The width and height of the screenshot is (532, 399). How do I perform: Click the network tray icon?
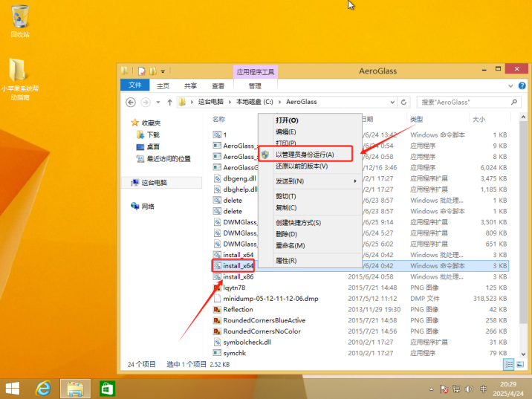[x=457, y=389]
